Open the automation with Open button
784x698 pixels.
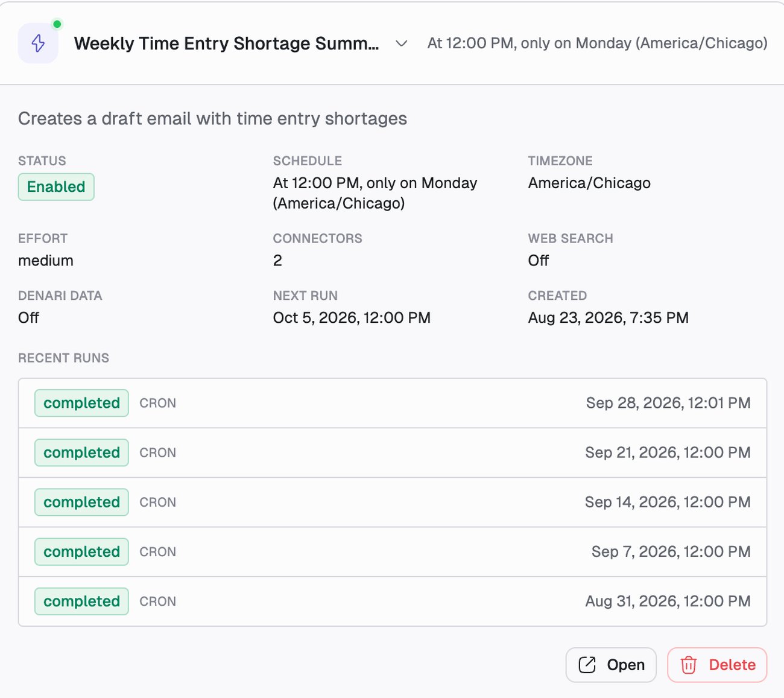(x=611, y=665)
